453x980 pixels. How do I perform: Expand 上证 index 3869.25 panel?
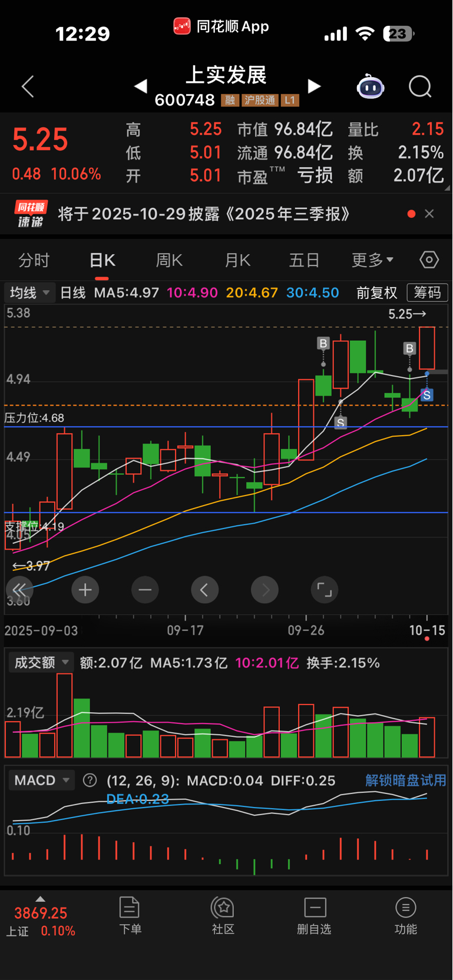coord(41,916)
